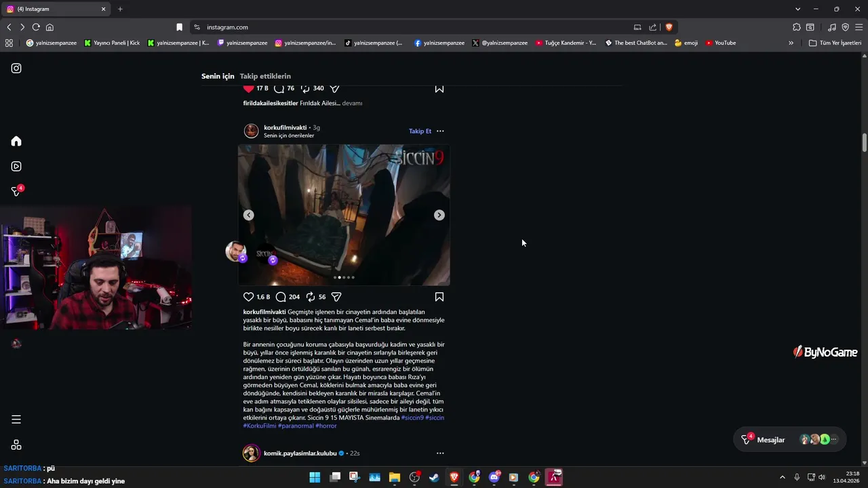Open fırıldakailesikesitler username link

(271, 103)
